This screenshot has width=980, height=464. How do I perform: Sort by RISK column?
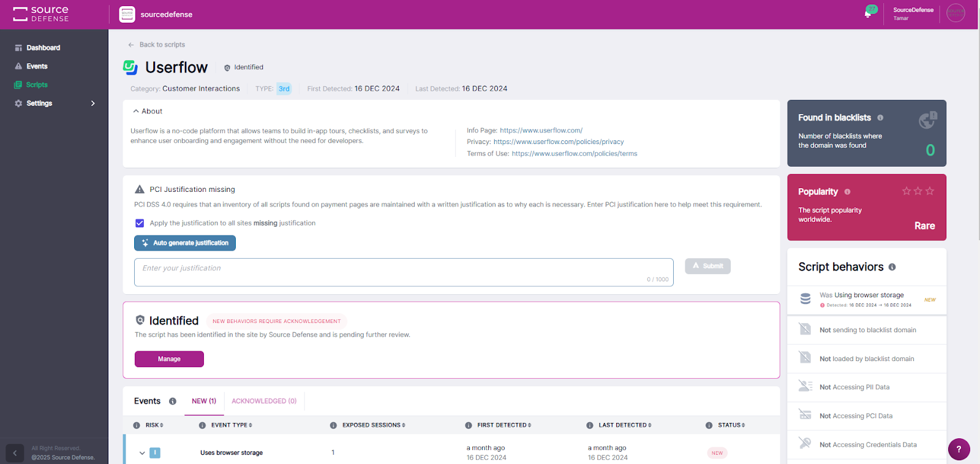pos(162,425)
